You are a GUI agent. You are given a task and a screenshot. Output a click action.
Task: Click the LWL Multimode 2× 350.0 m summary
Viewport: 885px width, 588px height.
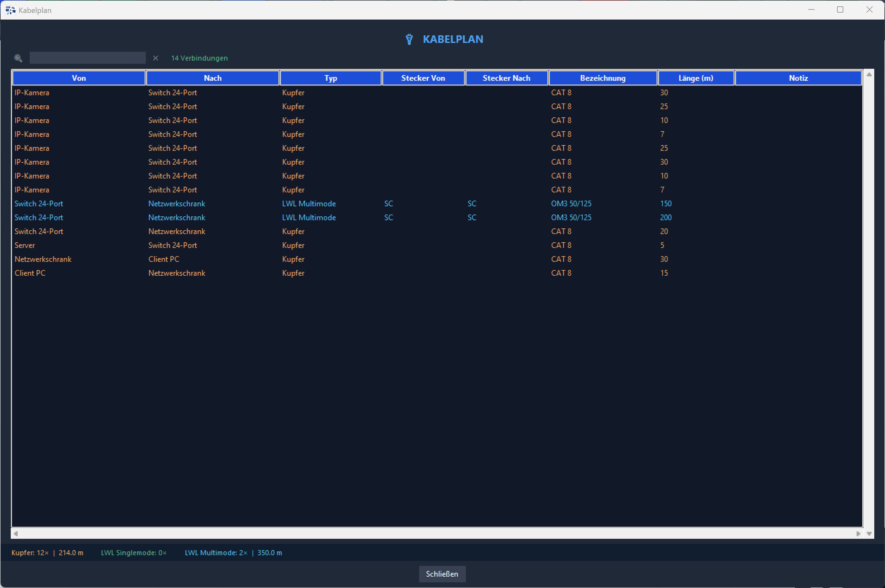point(233,553)
